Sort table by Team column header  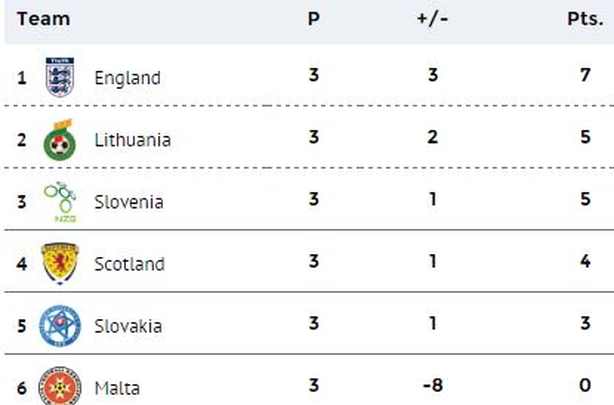44,19
